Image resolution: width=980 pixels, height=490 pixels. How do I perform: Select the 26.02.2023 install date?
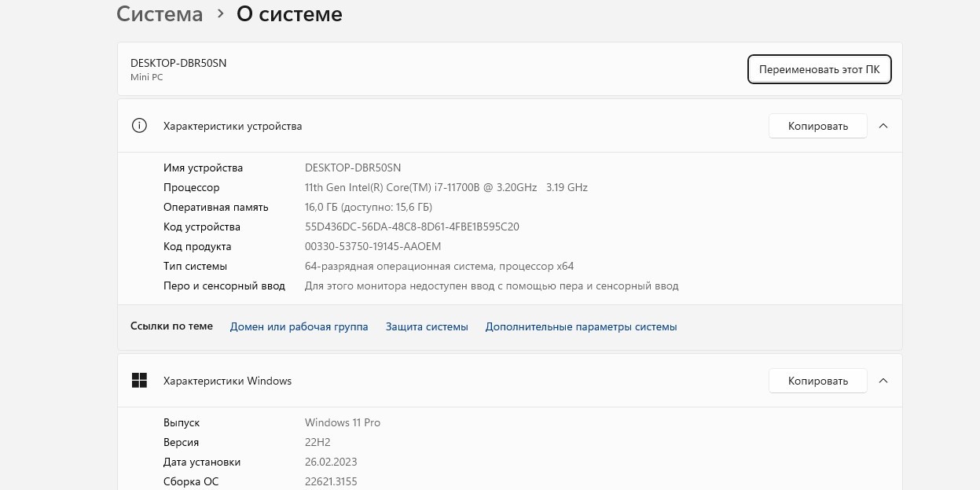(x=331, y=462)
